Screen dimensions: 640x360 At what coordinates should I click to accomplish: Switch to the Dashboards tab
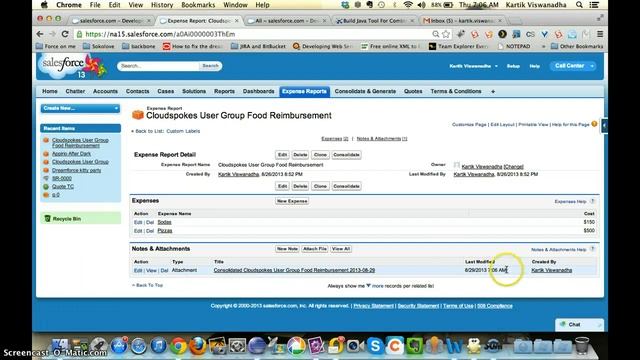coord(258,91)
